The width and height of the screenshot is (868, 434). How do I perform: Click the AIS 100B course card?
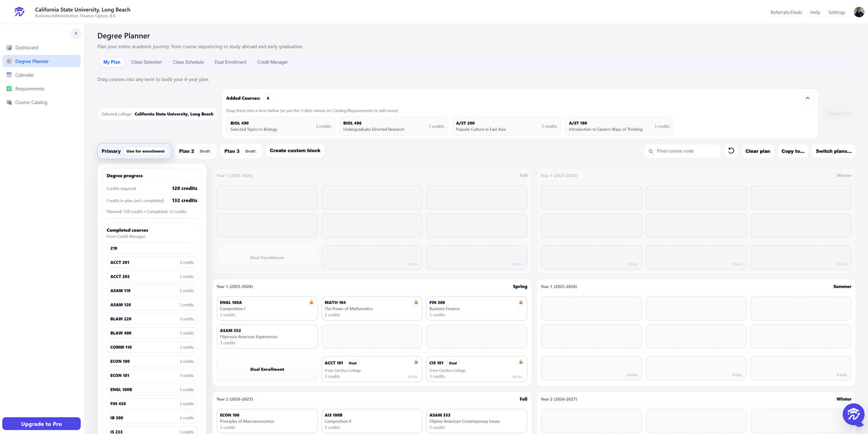click(x=372, y=421)
